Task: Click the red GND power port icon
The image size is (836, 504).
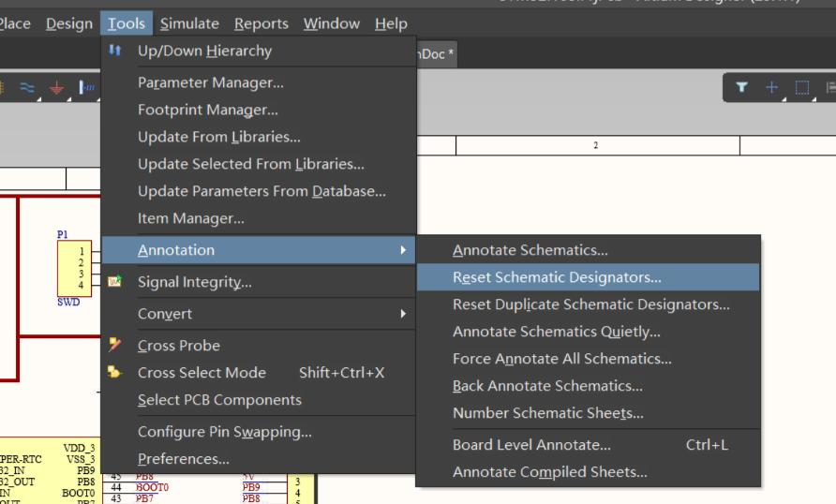Action: 56,87
